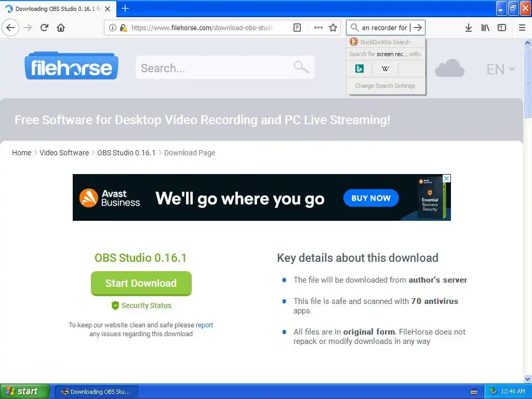This screenshot has height=399, width=532.
Task: Open the downloads panel
Action: [x=468, y=28]
